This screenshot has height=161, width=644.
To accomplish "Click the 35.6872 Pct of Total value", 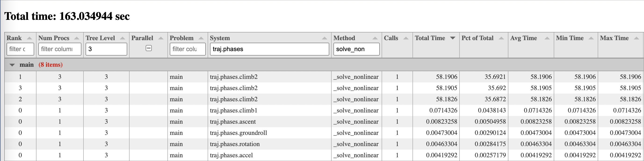I will click(x=495, y=99).
